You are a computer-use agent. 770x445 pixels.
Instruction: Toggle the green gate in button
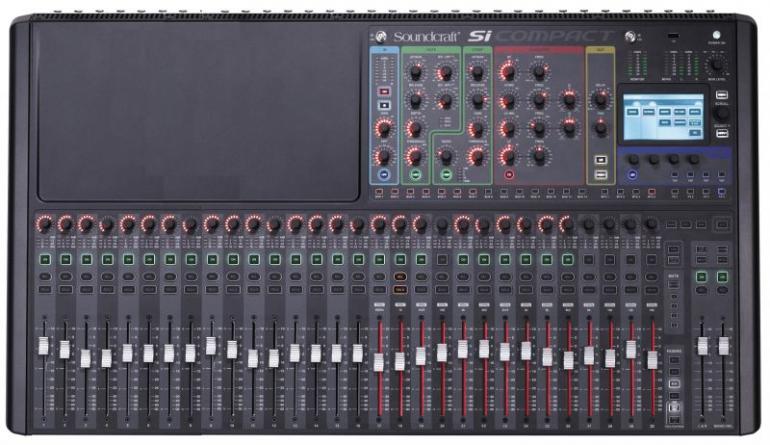pyautogui.click(x=415, y=174)
